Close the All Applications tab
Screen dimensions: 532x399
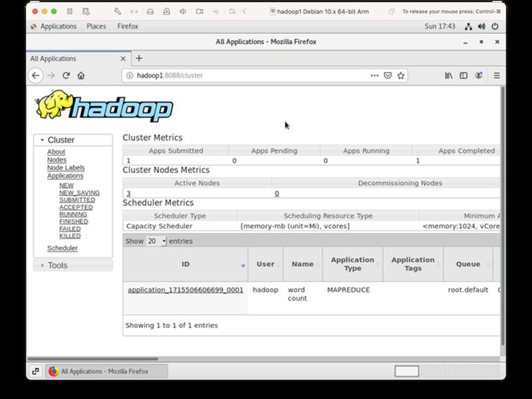coord(123,59)
